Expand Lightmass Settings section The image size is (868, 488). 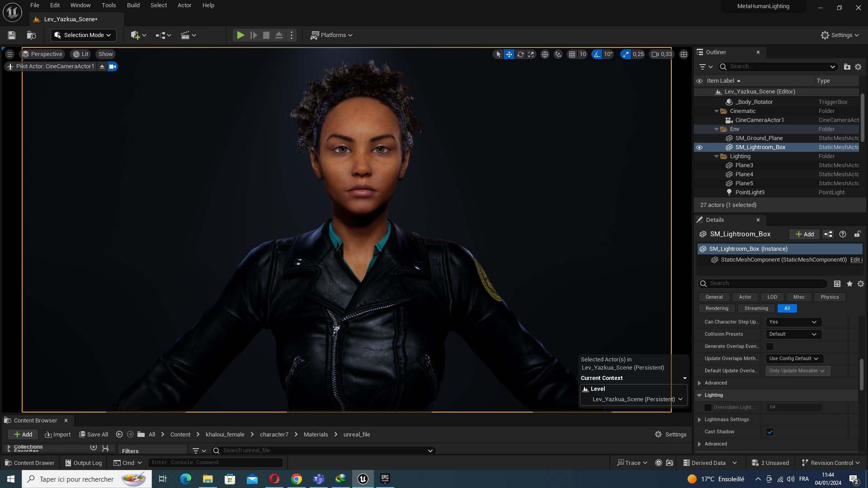(x=699, y=420)
